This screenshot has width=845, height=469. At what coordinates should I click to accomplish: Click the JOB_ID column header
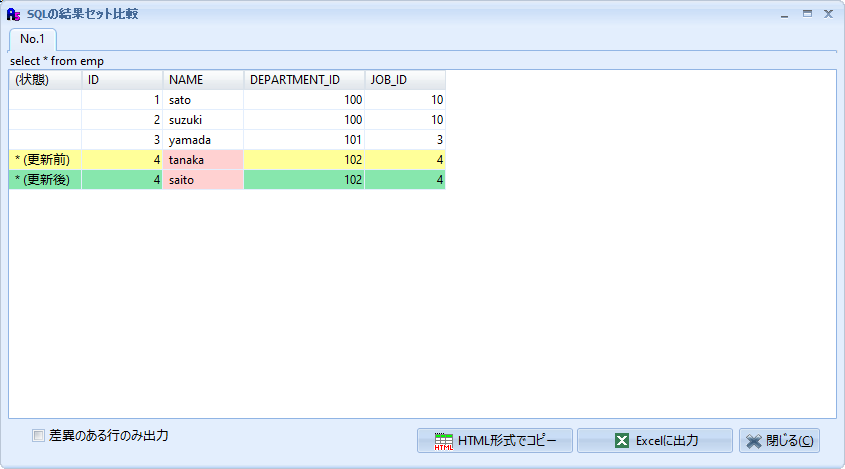[405, 80]
